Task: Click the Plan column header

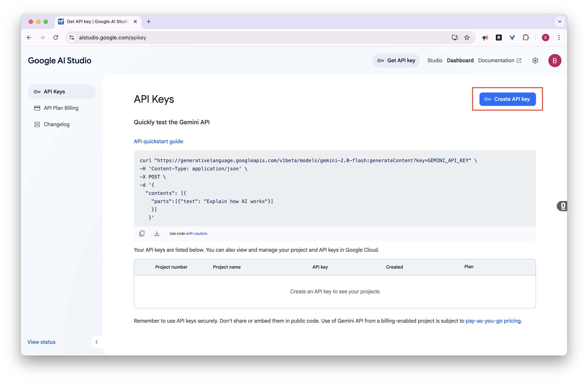Action: [469, 267]
